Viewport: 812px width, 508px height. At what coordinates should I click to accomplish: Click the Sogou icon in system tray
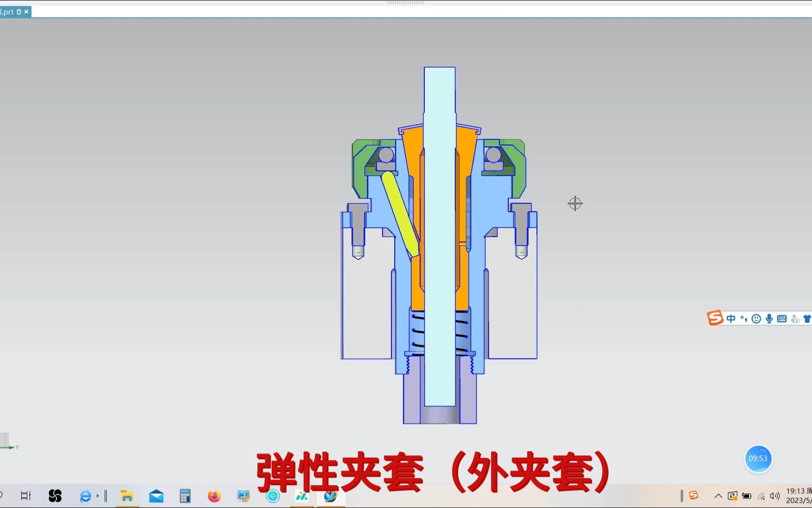coord(694,495)
